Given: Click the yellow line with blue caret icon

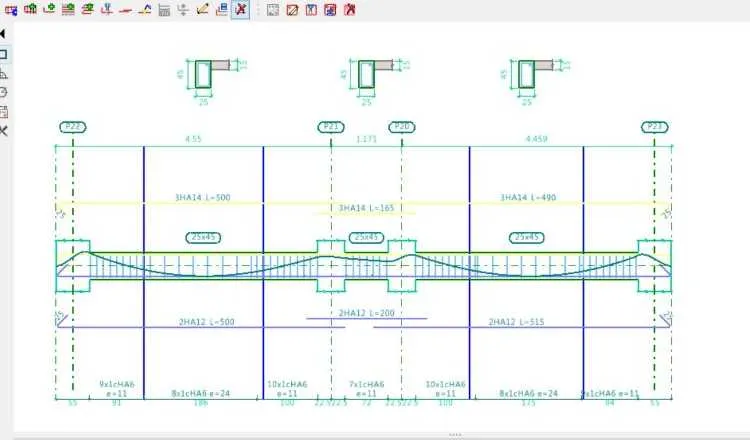Looking at the screenshot, I should click(x=145, y=9).
